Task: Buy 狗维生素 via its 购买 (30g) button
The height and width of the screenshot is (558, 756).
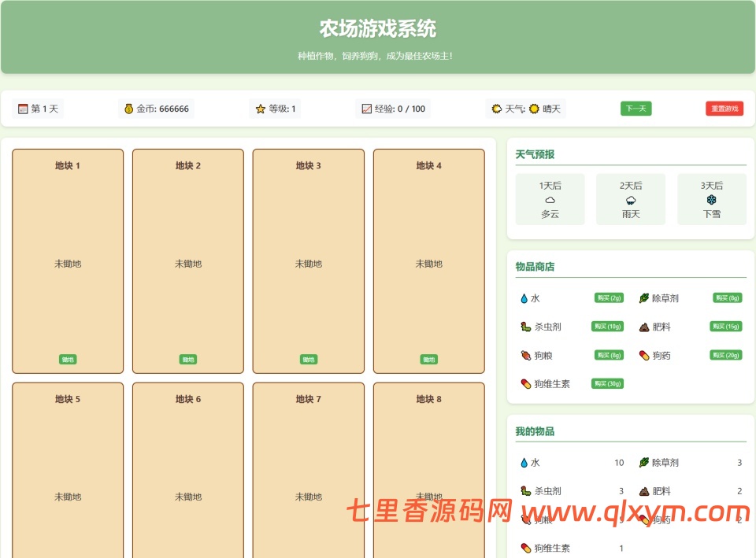Action: tap(607, 383)
